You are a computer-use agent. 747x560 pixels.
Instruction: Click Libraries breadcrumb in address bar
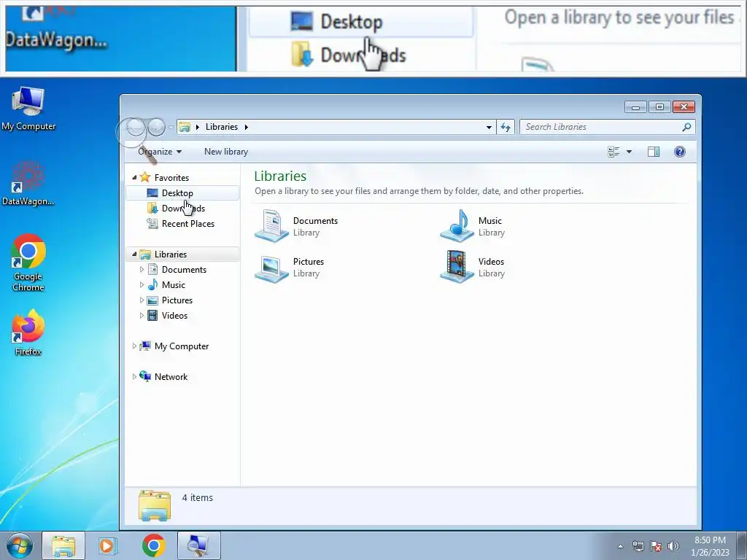click(x=222, y=127)
